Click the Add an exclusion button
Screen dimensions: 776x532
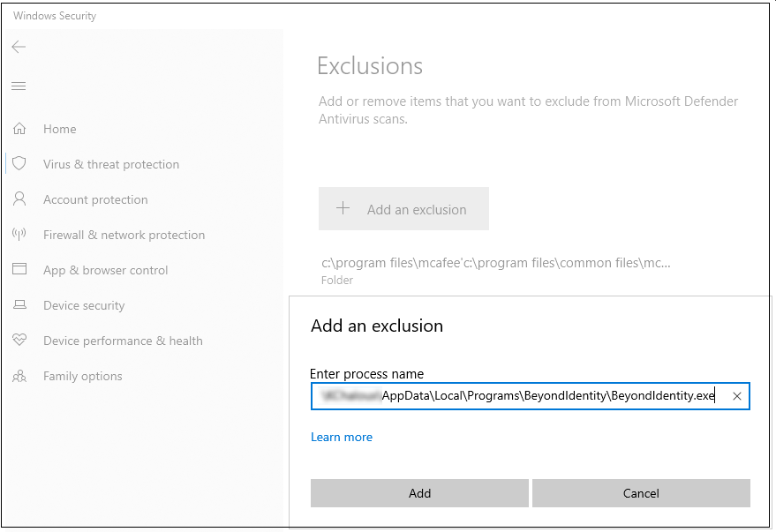403,209
